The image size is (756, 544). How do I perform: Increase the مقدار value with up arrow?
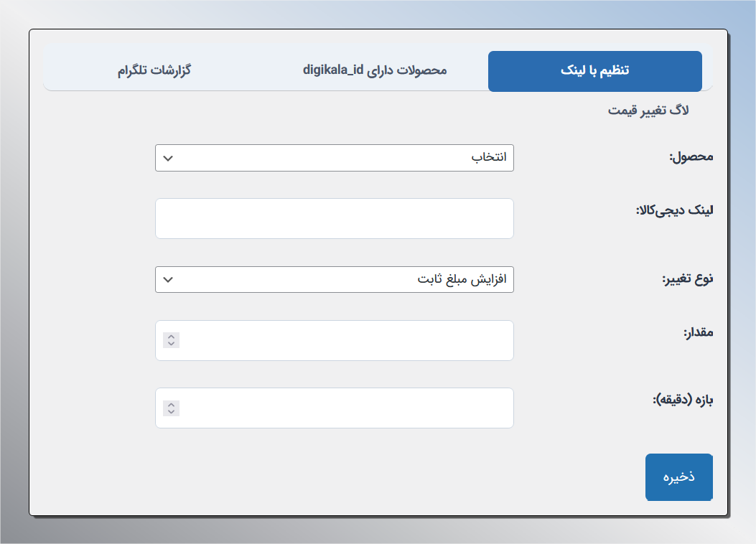(x=171, y=337)
